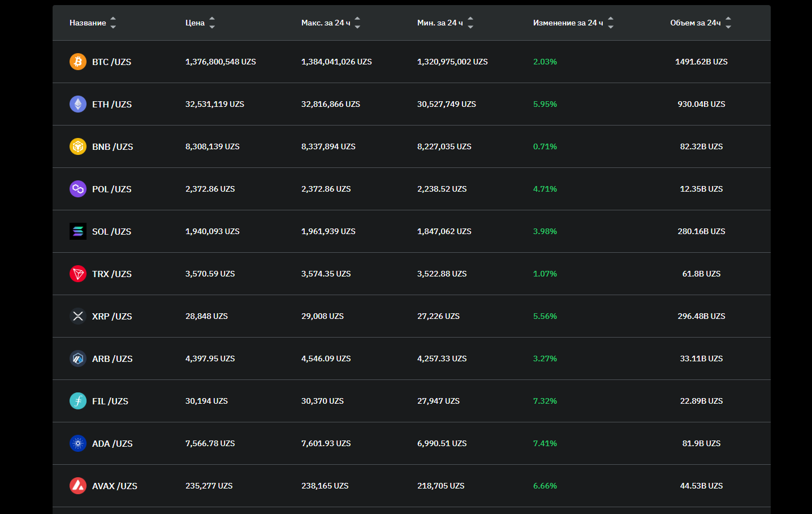Click BNB 24h change 0.71%
This screenshot has height=514, width=812.
tap(545, 146)
